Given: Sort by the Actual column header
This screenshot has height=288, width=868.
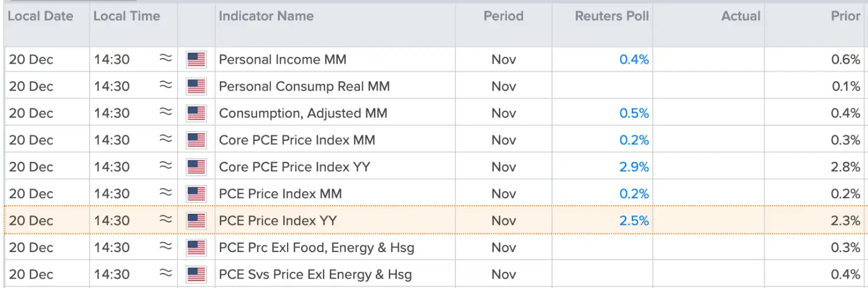Looking at the screenshot, I should point(741,16).
